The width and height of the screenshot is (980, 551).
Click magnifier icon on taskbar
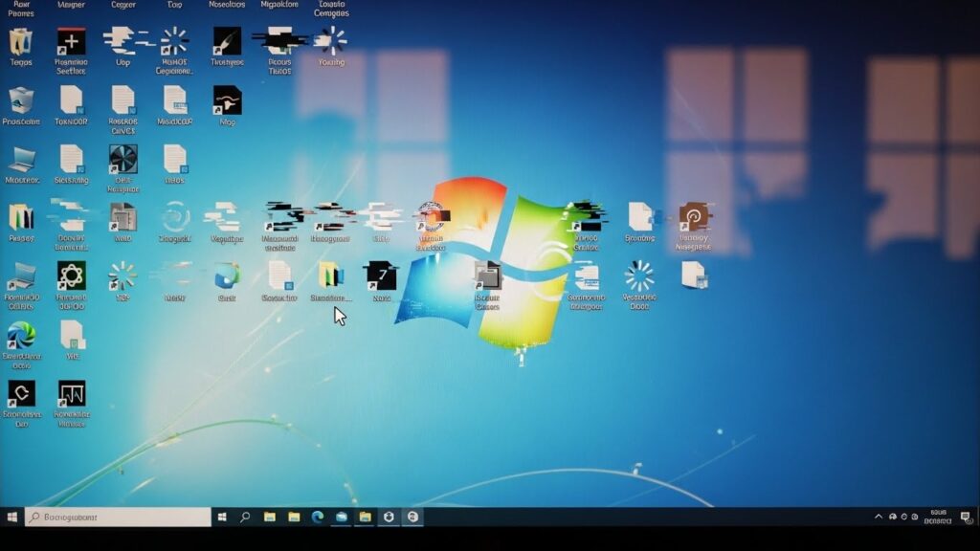(x=245, y=517)
